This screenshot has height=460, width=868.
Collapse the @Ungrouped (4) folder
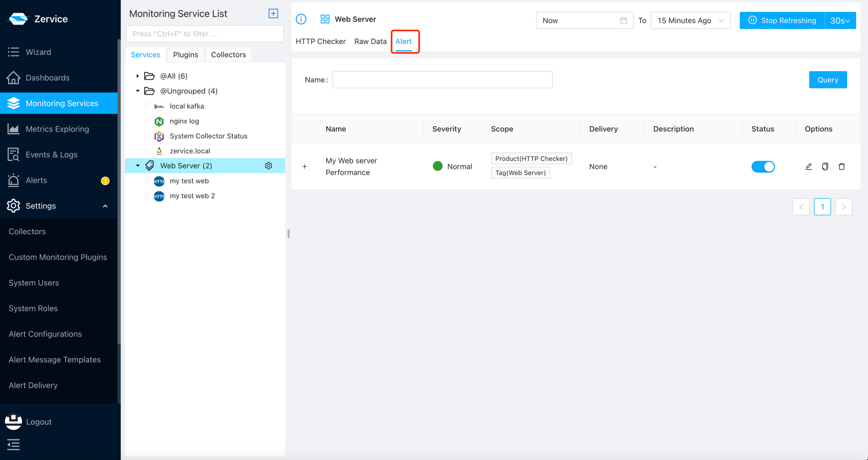tap(138, 91)
